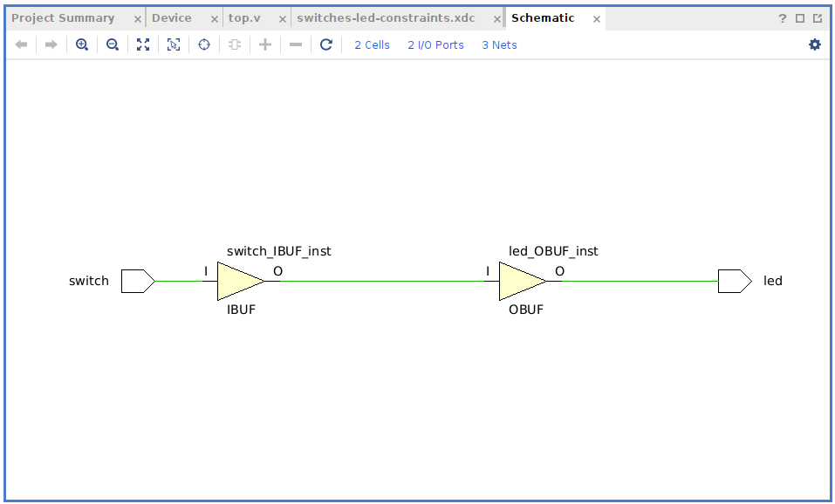
Task: Click the regenerate schematic refresh icon
Action: 326,44
